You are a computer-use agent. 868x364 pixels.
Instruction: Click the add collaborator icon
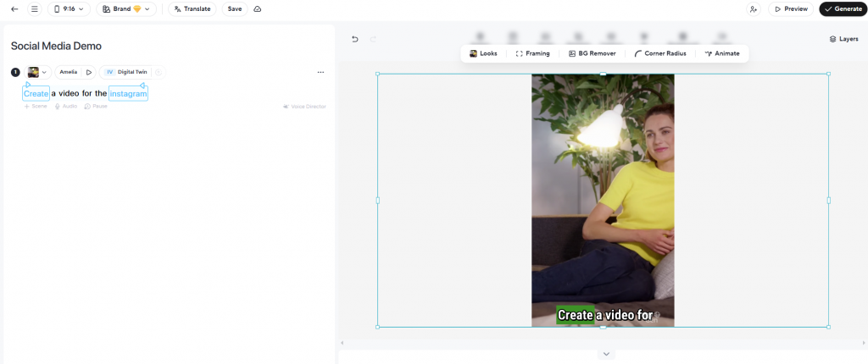(x=754, y=9)
